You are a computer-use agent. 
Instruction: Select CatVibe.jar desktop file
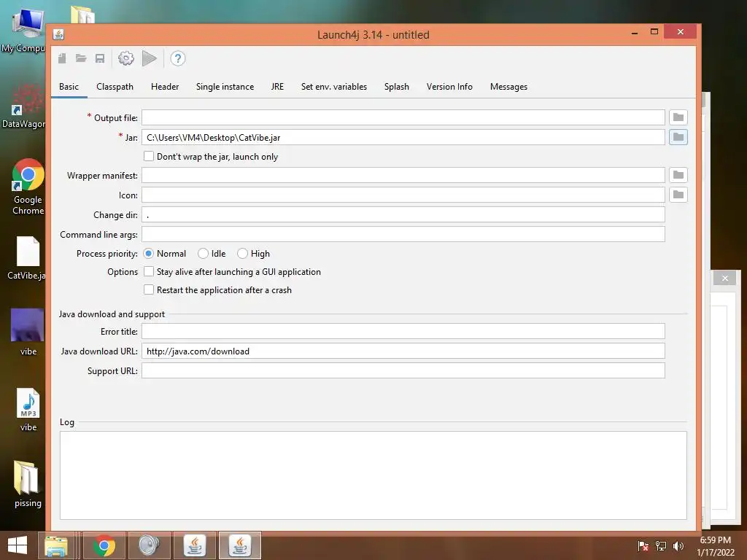pyautogui.click(x=28, y=258)
